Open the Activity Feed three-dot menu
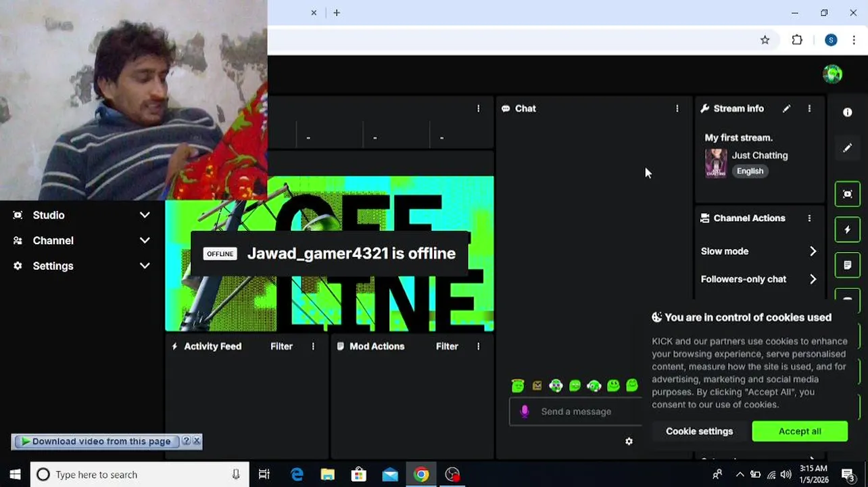Viewport: 868px width, 487px height. (313, 346)
